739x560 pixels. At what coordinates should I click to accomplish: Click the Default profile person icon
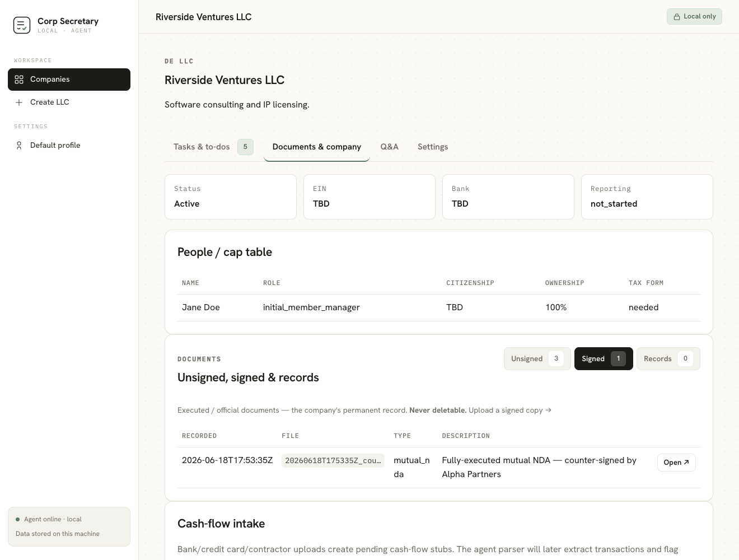[x=19, y=146]
